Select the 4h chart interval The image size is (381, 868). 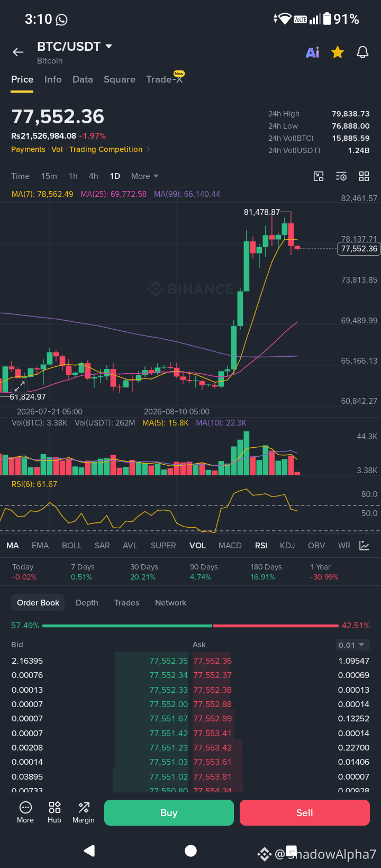point(94,176)
